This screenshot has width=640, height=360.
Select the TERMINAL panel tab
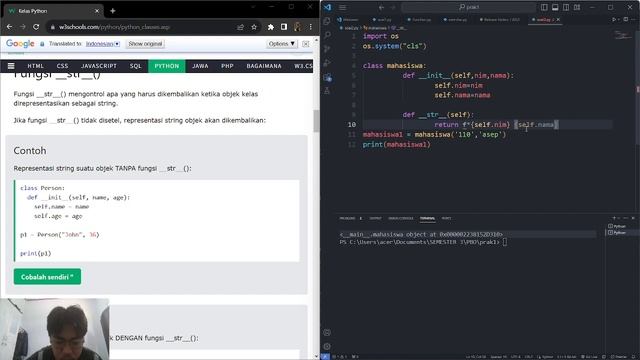click(x=427, y=218)
